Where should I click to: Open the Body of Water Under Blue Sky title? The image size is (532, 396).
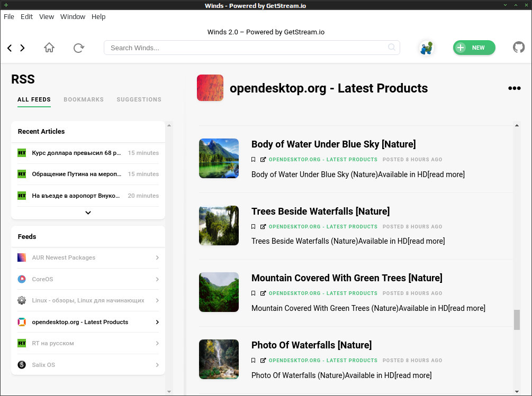point(333,144)
